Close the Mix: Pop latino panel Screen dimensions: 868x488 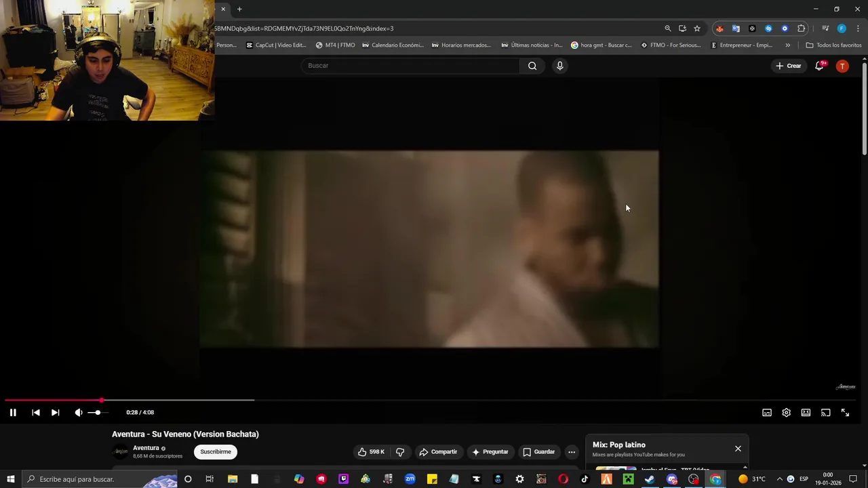[738, 449]
